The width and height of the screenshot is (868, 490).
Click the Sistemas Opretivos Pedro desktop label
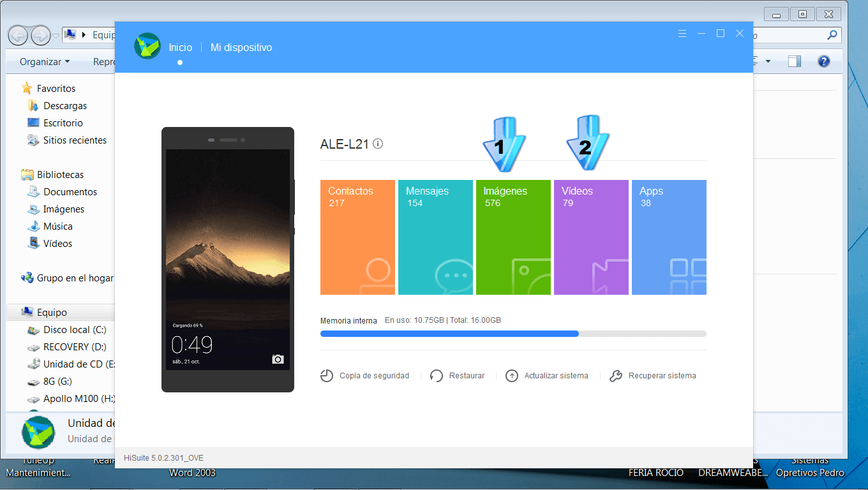tap(810, 467)
